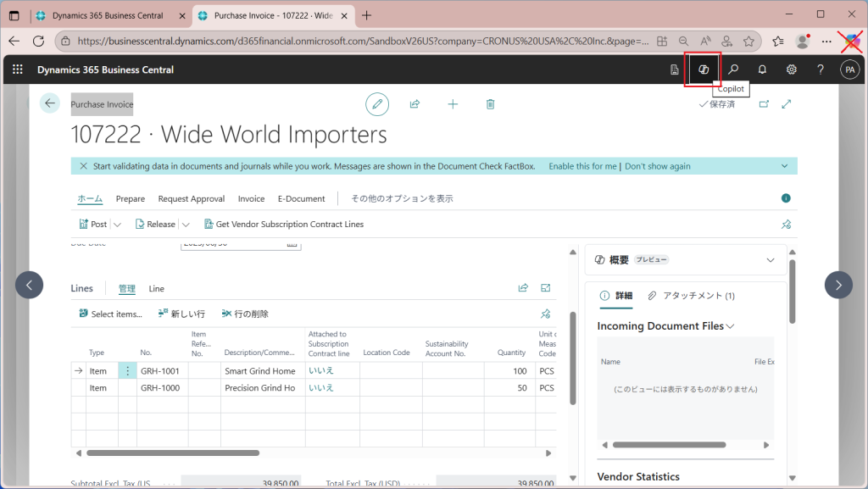Click the Post button
This screenshot has height=489, width=868.
[93, 224]
